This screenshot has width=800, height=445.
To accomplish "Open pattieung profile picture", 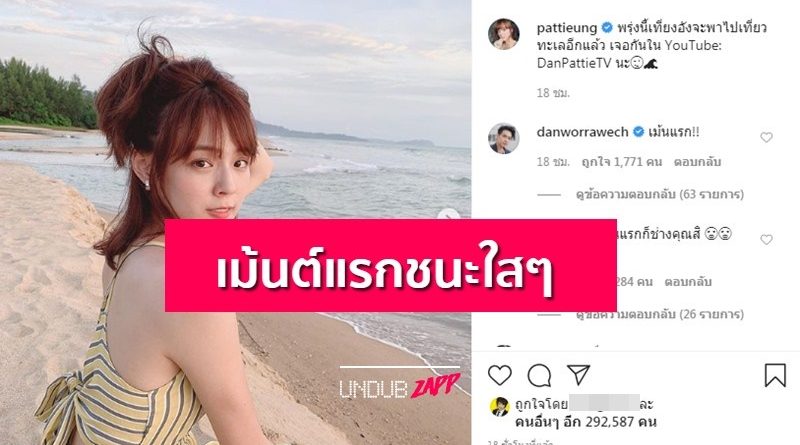I will [504, 34].
